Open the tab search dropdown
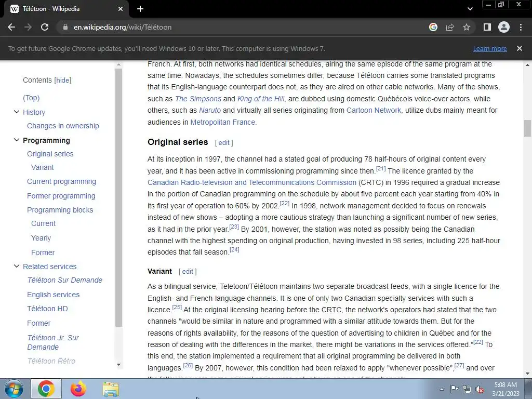Screen dimensions: 532x399 click(470, 9)
